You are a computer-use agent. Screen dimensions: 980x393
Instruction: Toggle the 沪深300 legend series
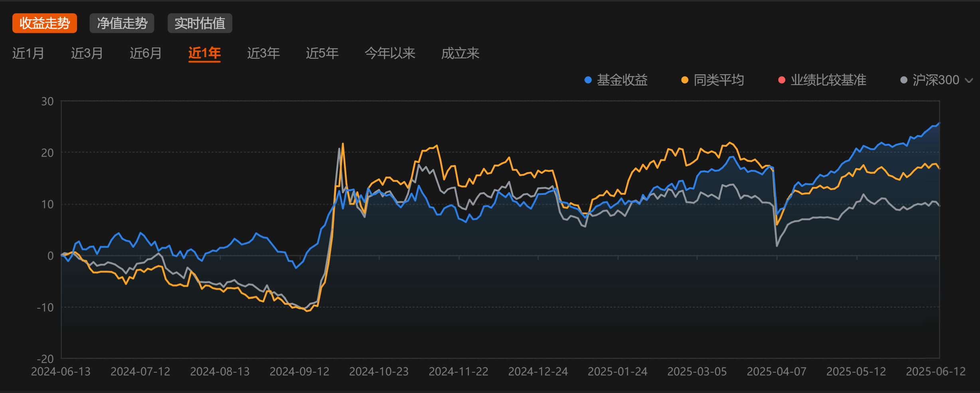930,80
